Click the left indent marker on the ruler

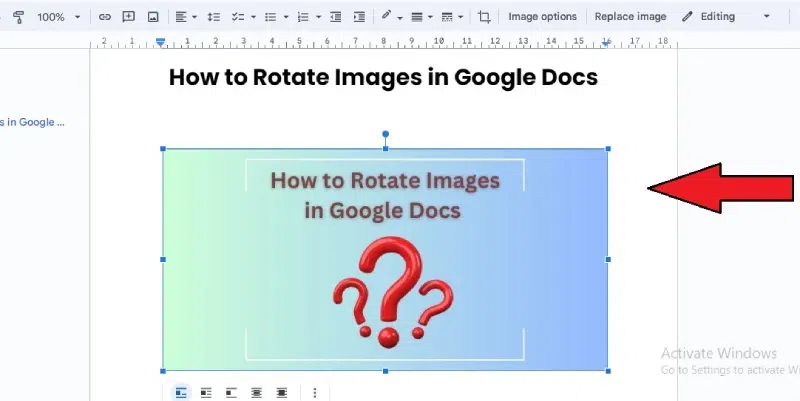coord(161,42)
